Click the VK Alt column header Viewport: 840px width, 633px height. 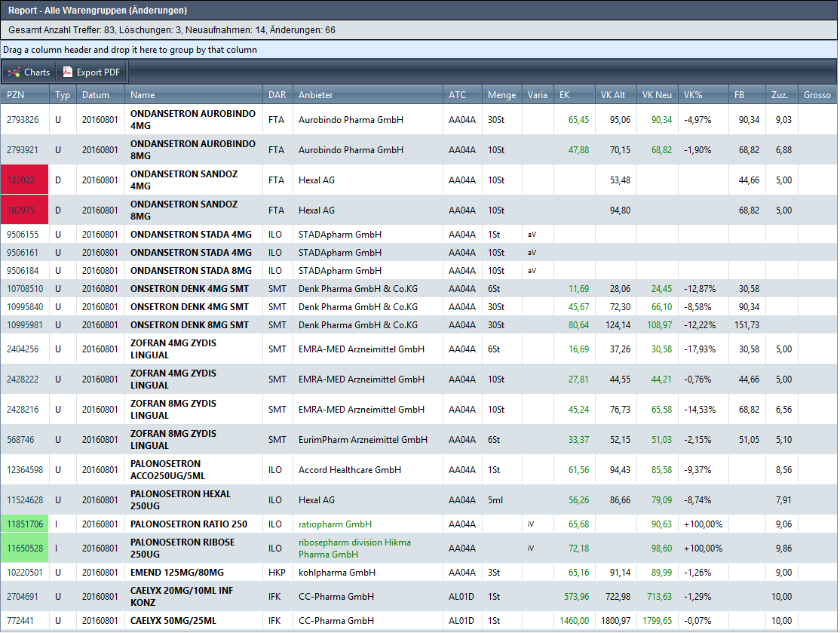click(615, 95)
